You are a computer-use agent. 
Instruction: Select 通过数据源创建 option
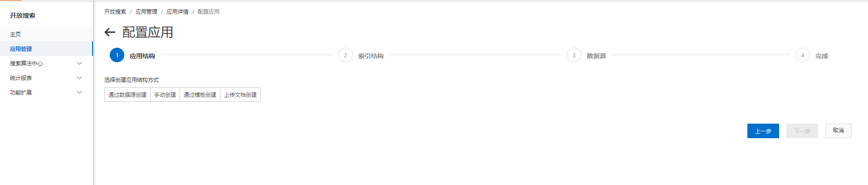(127, 95)
